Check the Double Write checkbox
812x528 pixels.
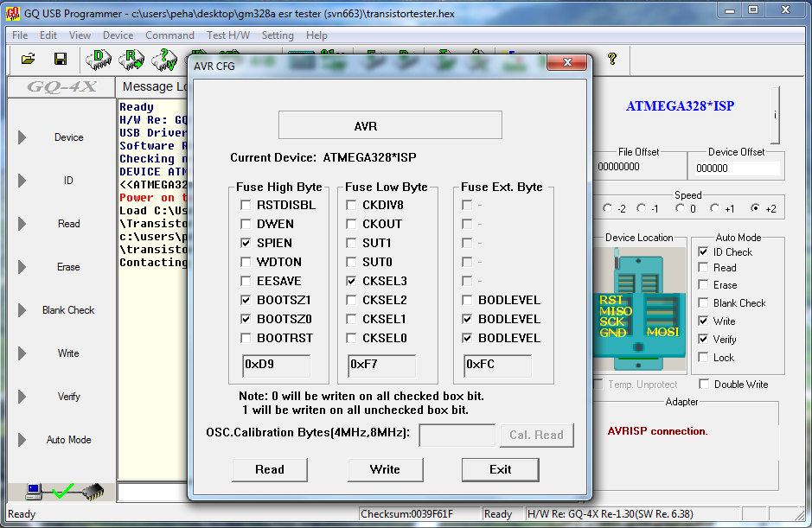tap(704, 385)
